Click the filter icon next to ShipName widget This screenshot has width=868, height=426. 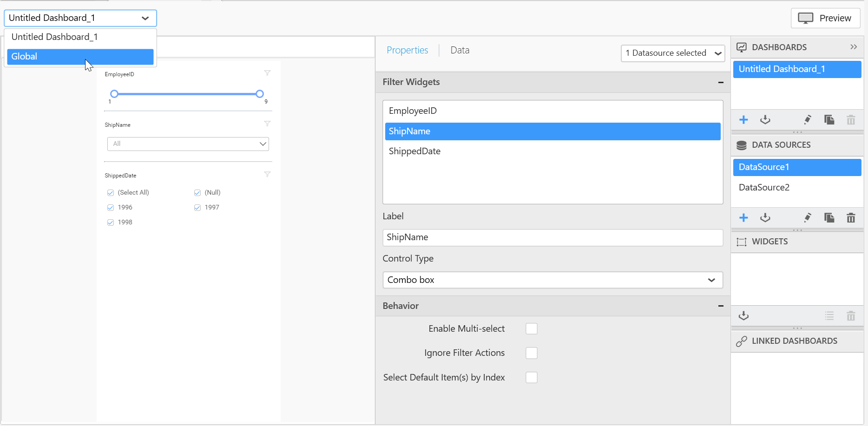tap(267, 124)
